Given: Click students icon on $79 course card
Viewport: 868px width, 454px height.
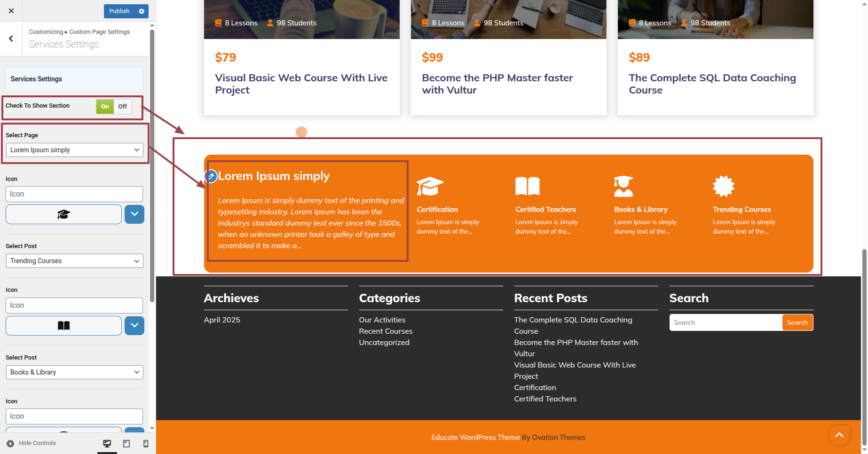Looking at the screenshot, I should tap(270, 23).
